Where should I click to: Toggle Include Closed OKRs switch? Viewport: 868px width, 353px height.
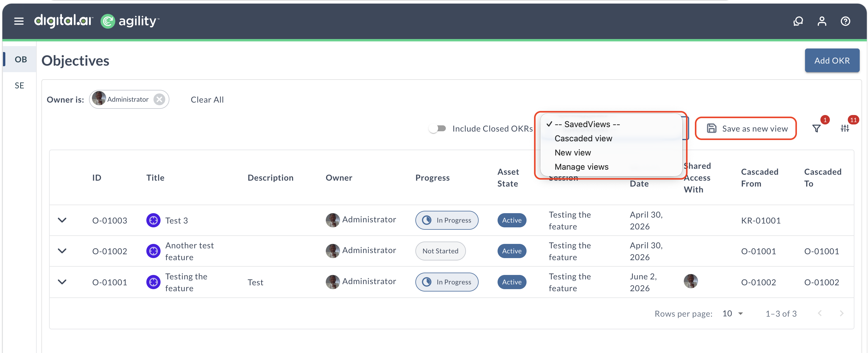tap(437, 128)
